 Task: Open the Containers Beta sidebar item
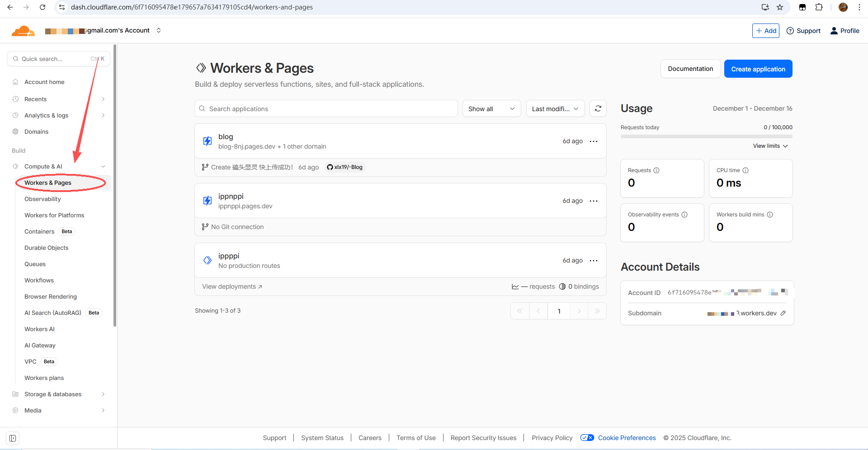pyautogui.click(x=49, y=231)
